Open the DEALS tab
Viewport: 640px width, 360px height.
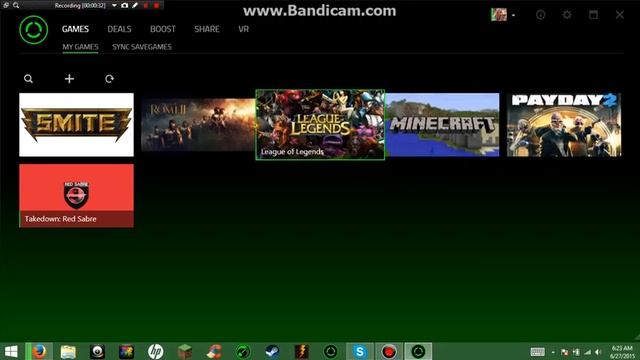tap(119, 29)
